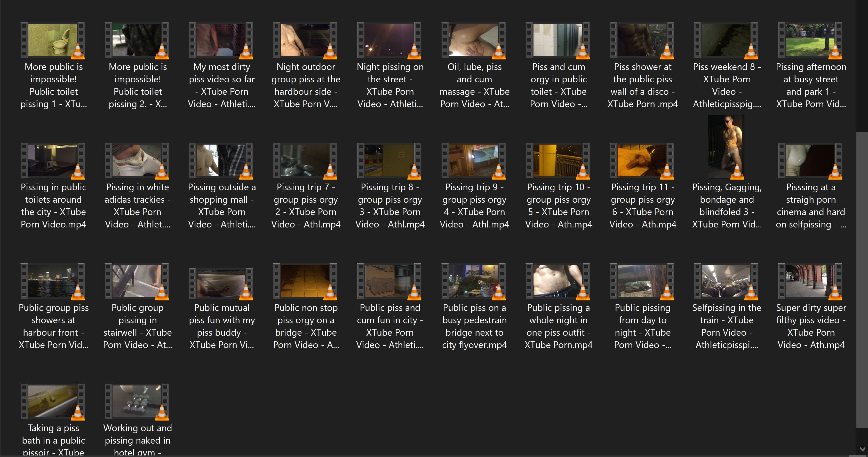Click the 'Selfpissing in the train' video thumbnail
This screenshot has height=457, width=868.
pos(726,281)
